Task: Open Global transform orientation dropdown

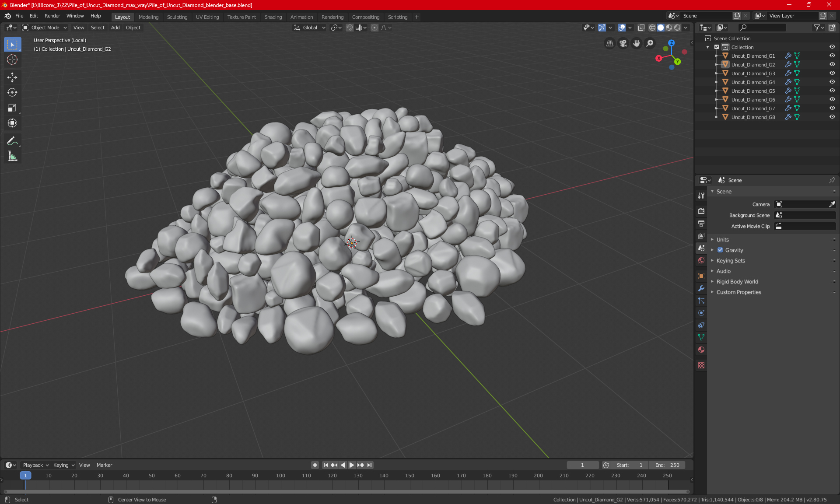Action: (x=310, y=28)
